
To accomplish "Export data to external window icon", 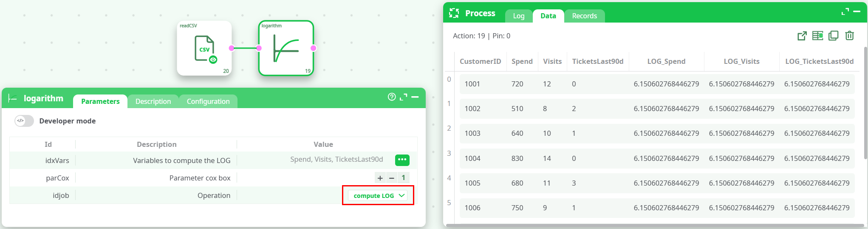I will tap(802, 36).
